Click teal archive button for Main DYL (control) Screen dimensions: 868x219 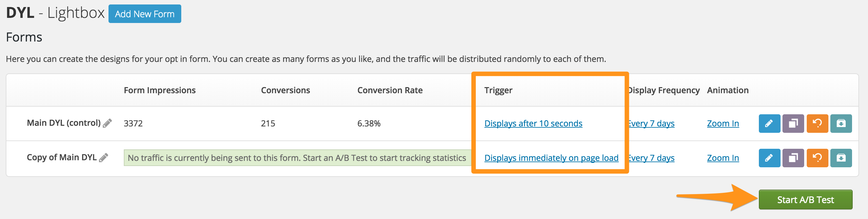(841, 123)
